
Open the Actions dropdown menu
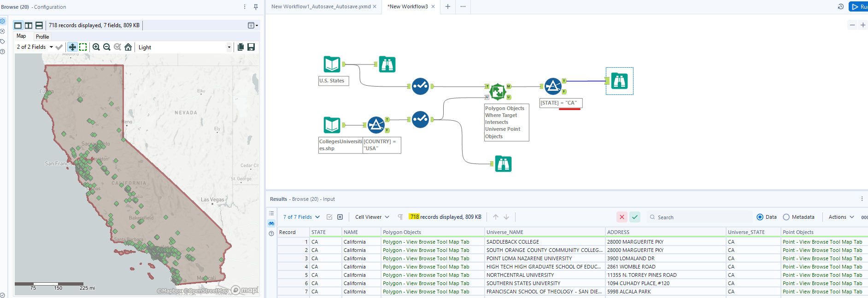[x=841, y=217]
